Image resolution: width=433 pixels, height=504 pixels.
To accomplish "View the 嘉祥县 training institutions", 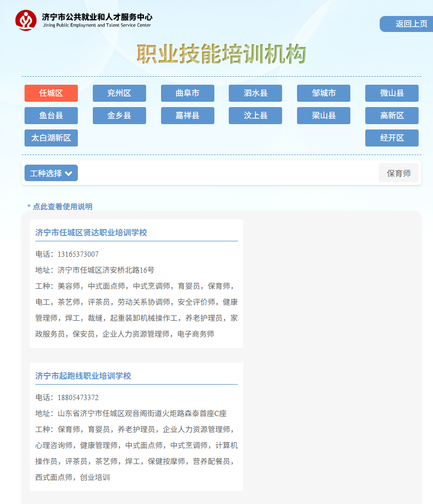I will click(188, 116).
